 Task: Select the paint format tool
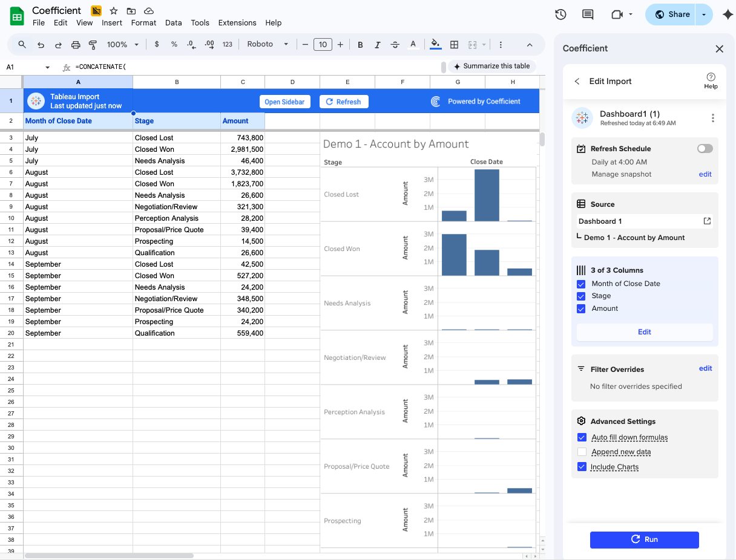coord(93,45)
